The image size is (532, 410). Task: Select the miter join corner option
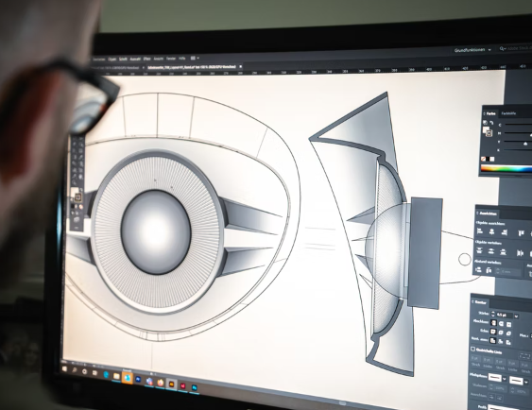coord(493,332)
